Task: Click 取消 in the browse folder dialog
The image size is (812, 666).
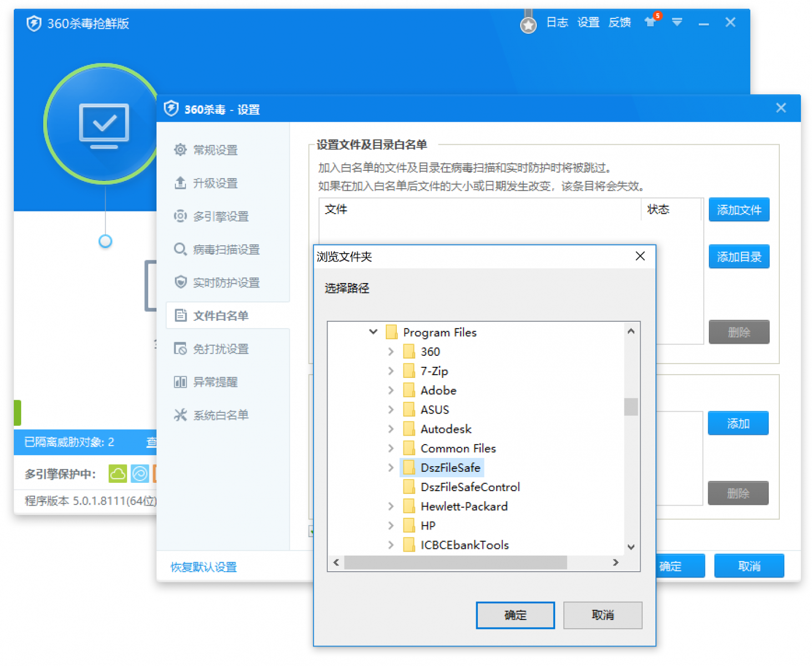Action: pos(603,615)
